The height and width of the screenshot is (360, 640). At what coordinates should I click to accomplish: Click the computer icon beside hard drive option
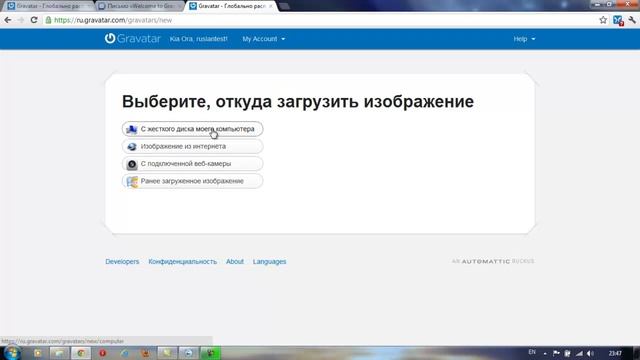(131, 129)
